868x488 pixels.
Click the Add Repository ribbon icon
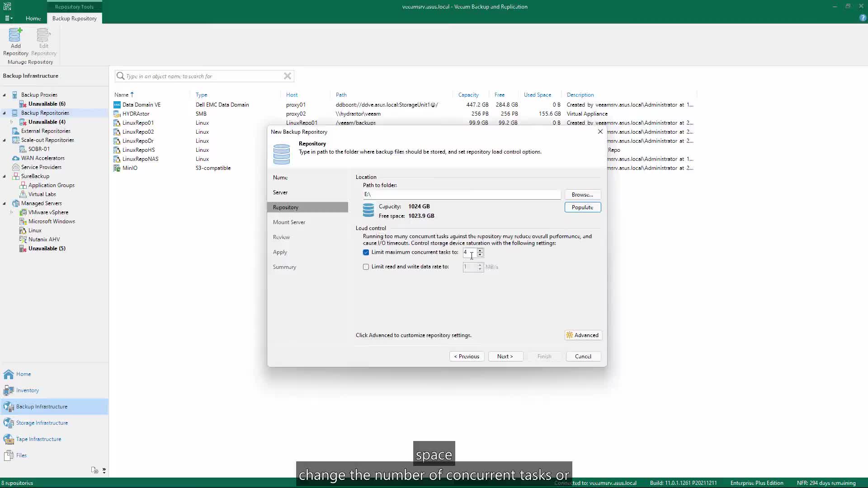(x=15, y=35)
